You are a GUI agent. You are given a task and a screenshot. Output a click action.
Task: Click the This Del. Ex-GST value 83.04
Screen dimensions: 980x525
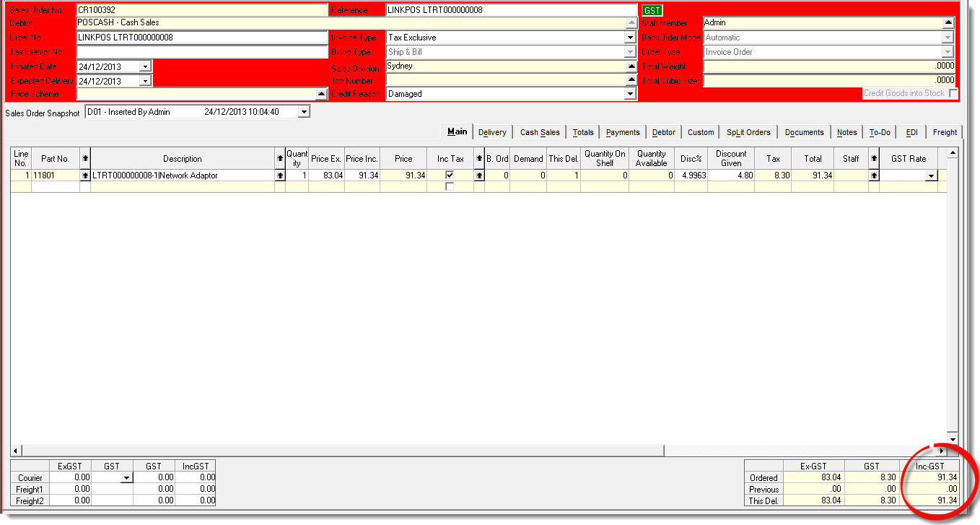tap(813, 500)
